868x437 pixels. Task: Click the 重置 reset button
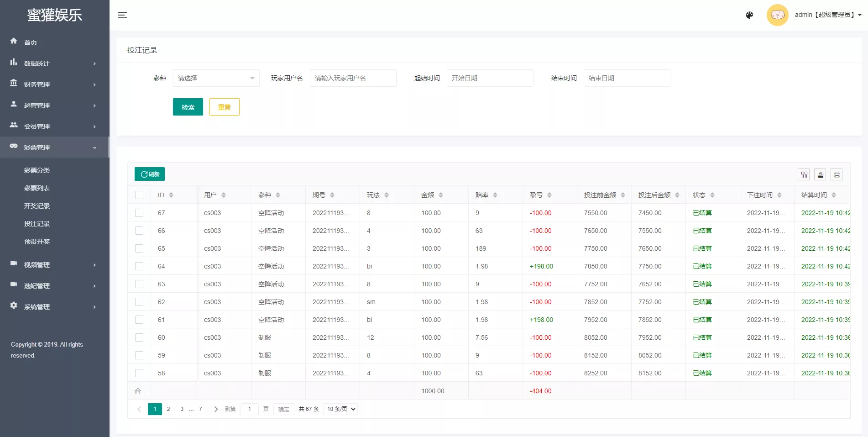(x=224, y=106)
